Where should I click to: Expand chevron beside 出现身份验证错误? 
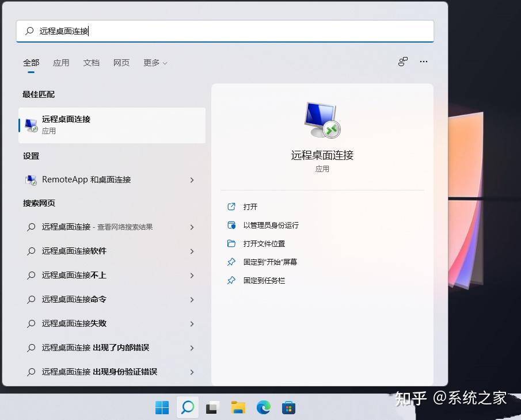pos(192,372)
